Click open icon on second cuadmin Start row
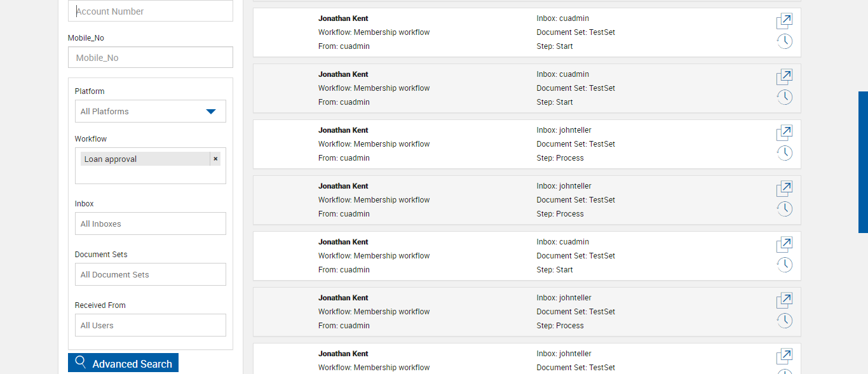 (785, 77)
